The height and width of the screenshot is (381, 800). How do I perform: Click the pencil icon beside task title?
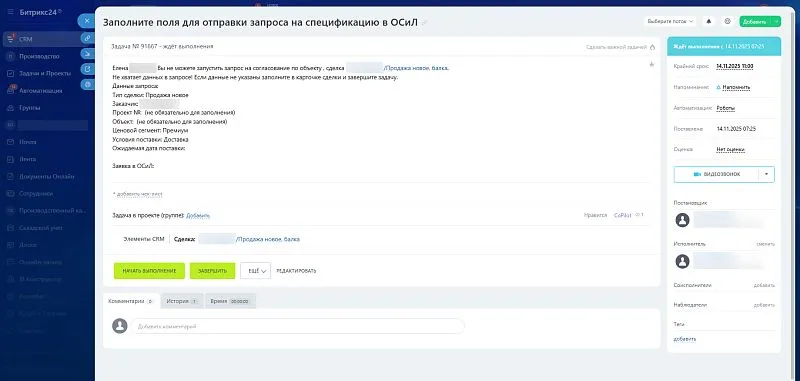[425, 23]
